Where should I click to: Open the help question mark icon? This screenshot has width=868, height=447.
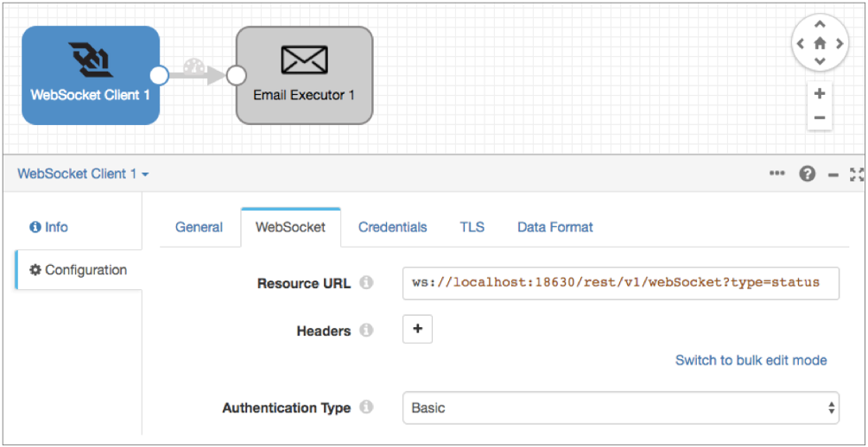pos(807,174)
